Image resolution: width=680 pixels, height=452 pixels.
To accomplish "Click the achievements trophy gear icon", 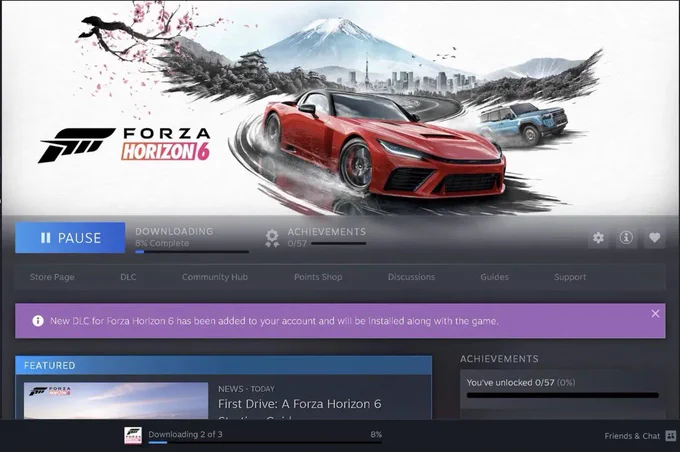I will pos(272,238).
